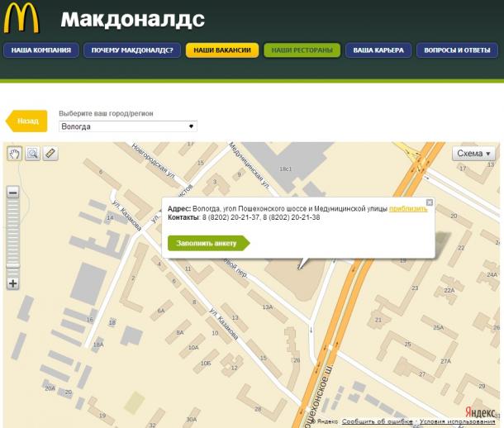Click the Заполнить анкету button
The height and width of the screenshot is (428, 504).
208,243
